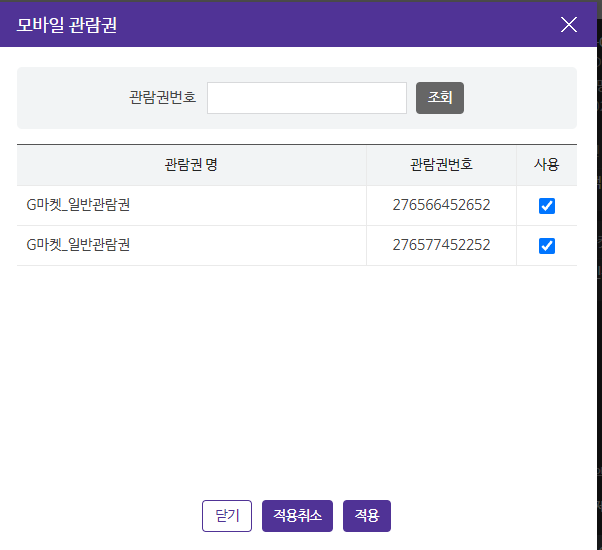Select ticket number 276577452252 cell
Image resolution: width=602 pixels, height=550 pixels.
coord(441,245)
